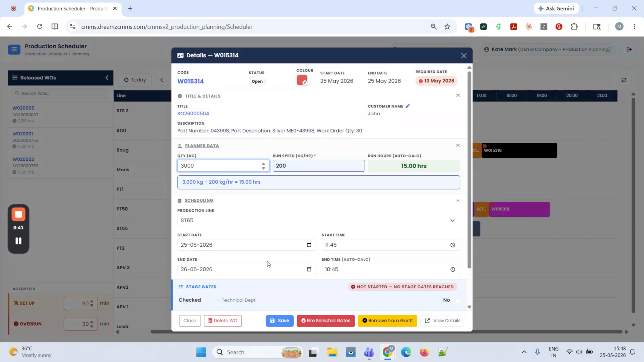This screenshot has height=362, width=644.
Task: Edit customer name with pencil icon
Action: pos(408,106)
